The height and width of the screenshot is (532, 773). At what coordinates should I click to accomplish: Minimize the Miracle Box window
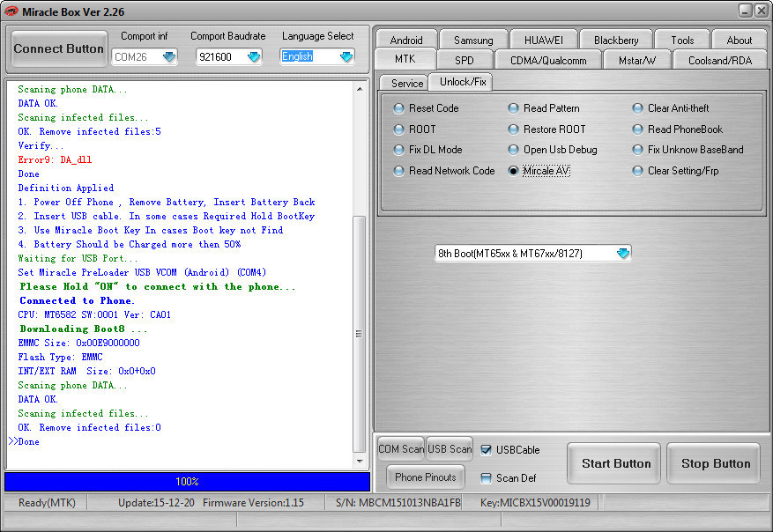tap(746, 11)
